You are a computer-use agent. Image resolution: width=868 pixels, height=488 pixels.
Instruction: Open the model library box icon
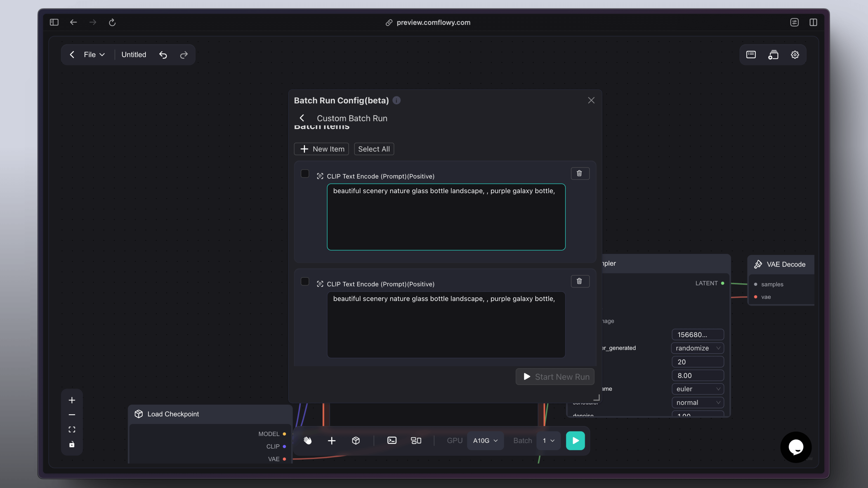356,440
